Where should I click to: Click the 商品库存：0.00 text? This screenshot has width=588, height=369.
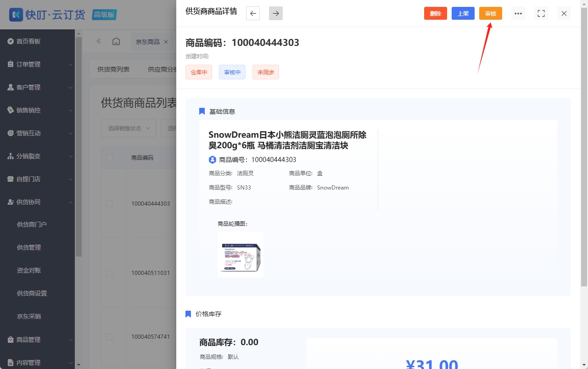click(x=229, y=342)
